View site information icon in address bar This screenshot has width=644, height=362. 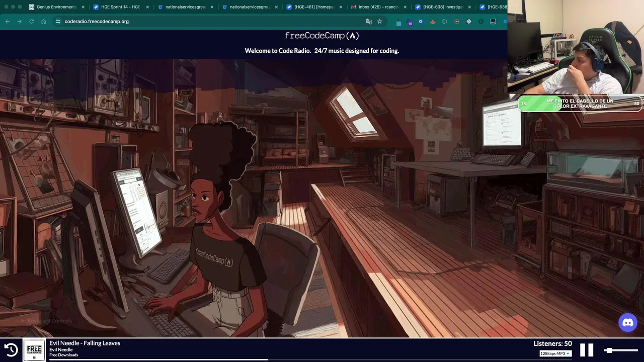(58, 22)
